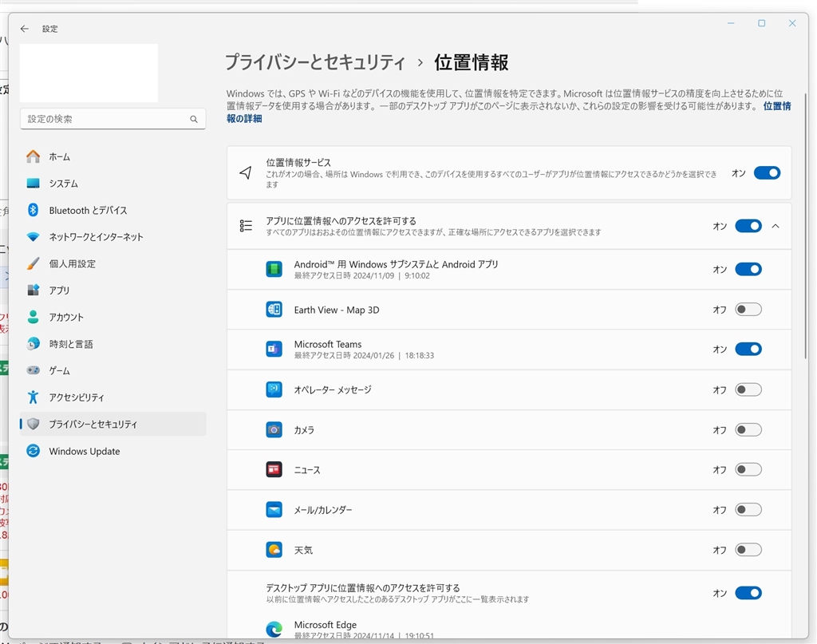Click the Microsoft Teams app icon
This screenshot has height=644, width=817.
pos(274,349)
